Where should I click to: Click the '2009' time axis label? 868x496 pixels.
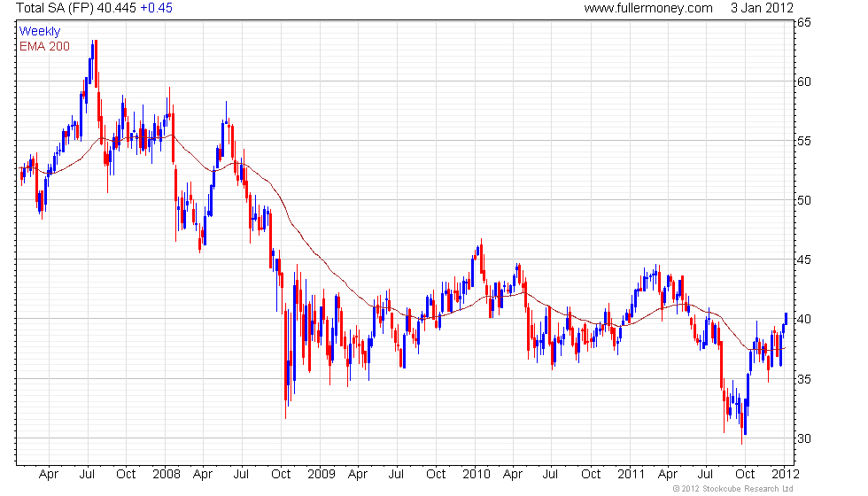click(321, 475)
